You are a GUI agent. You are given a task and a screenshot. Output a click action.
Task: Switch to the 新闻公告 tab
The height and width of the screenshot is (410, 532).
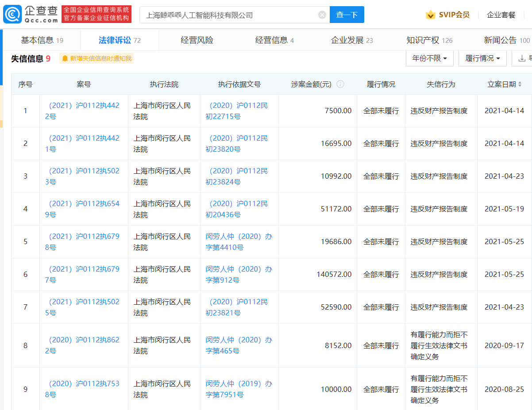click(x=507, y=40)
